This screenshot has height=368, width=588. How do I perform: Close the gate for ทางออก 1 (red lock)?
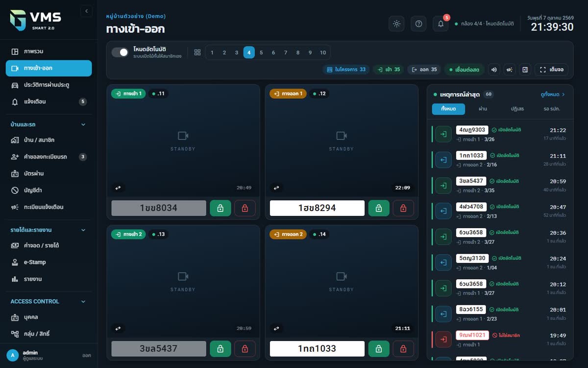pos(403,208)
